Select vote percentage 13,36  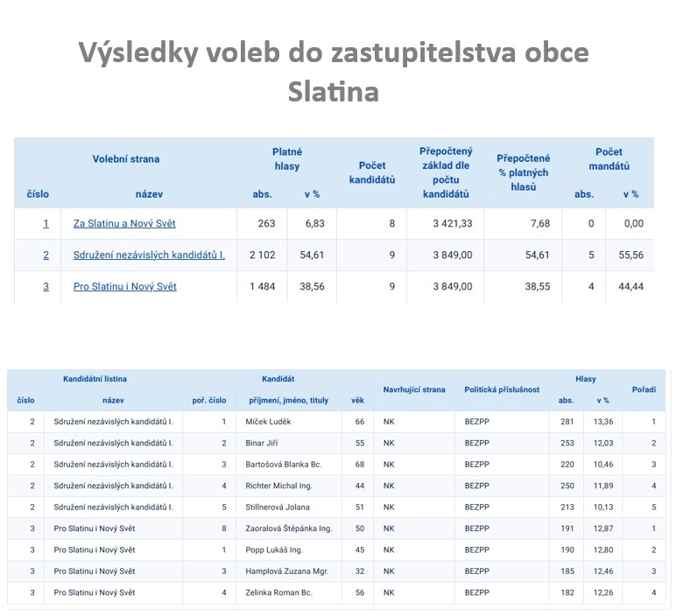click(603, 422)
